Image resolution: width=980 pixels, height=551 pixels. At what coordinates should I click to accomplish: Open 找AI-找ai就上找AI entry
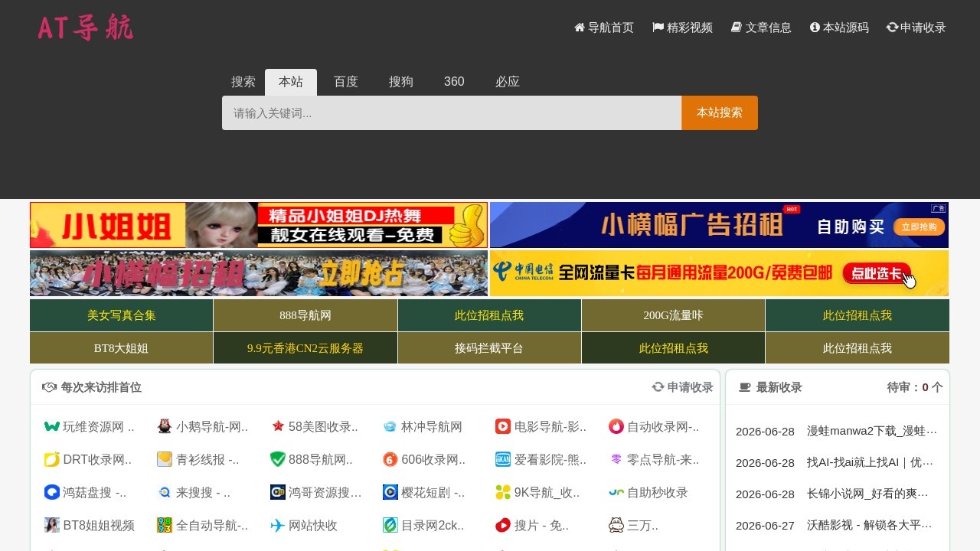[872, 462]
